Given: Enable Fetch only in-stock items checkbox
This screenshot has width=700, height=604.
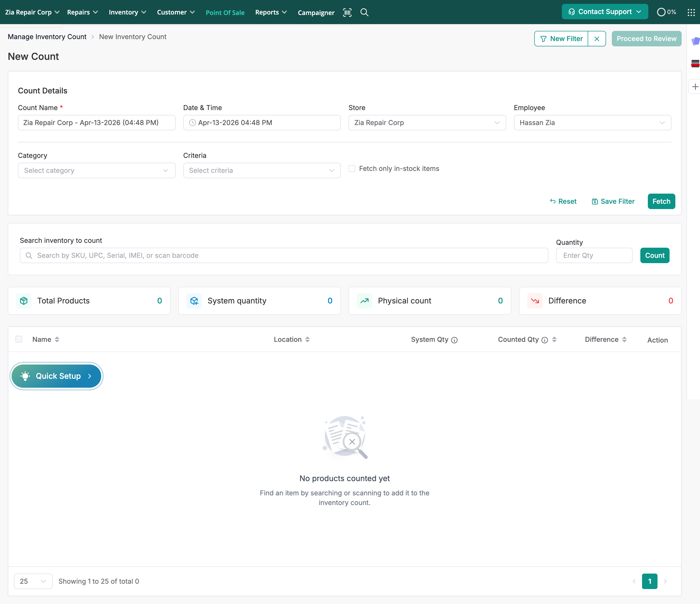Looking at the screenshot, I should click(x=352, y=169).
